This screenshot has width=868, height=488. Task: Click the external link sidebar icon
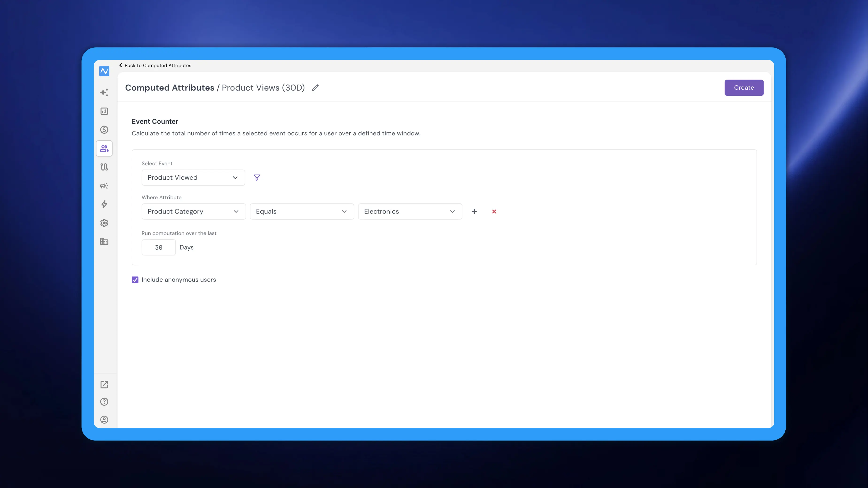(x=104, y=384)
